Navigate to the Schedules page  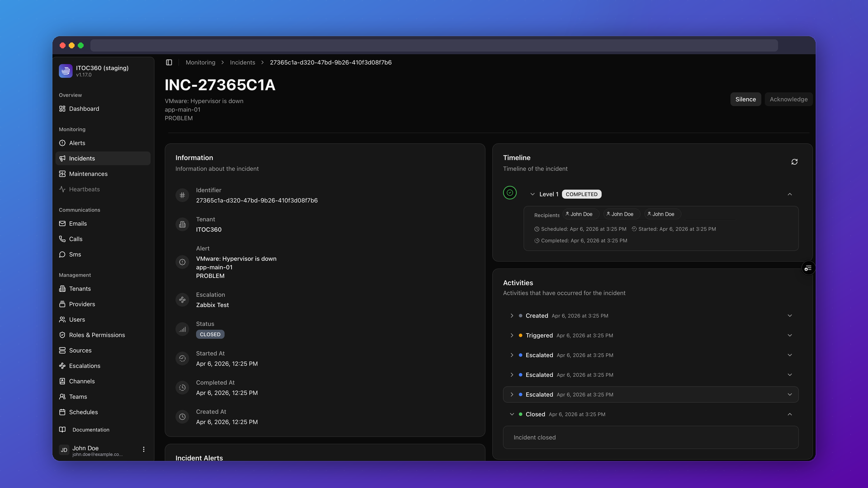click(x=83, y=412)
